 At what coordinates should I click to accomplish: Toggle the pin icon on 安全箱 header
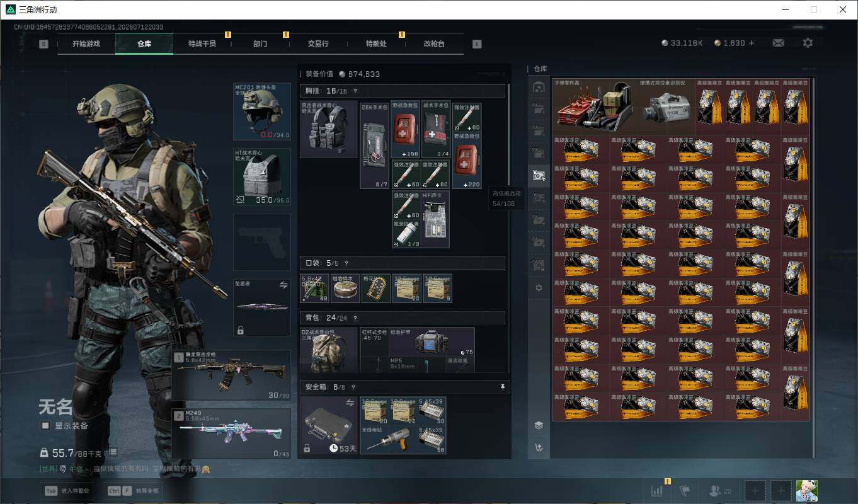pyautogui.click(x=502, y=387)
